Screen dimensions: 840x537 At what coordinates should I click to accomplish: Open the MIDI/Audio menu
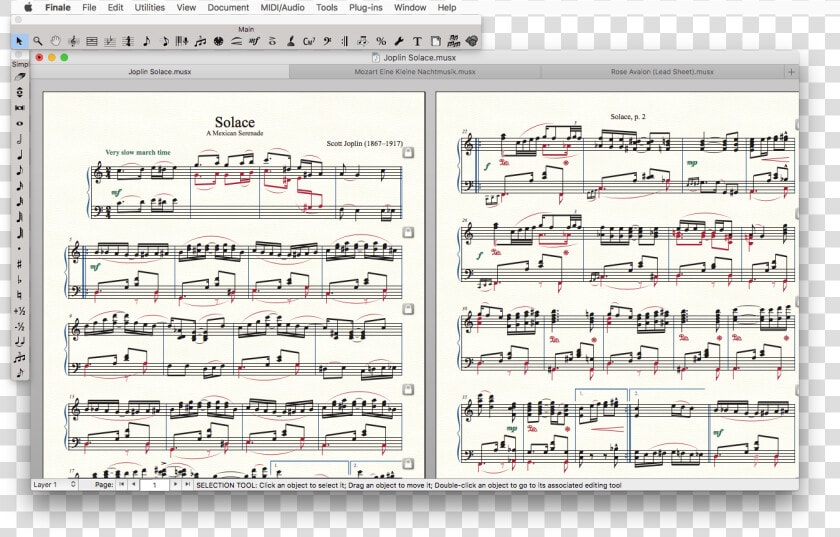(282, 8)
